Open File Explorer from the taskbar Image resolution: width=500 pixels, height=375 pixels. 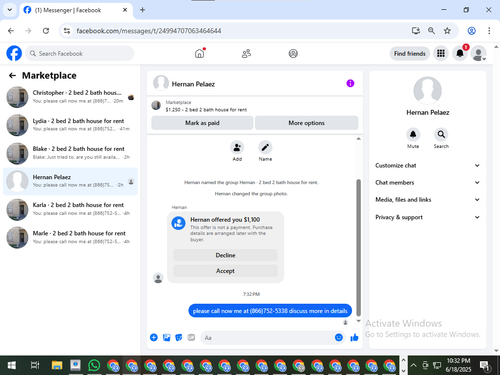click(x=57, y=365)
